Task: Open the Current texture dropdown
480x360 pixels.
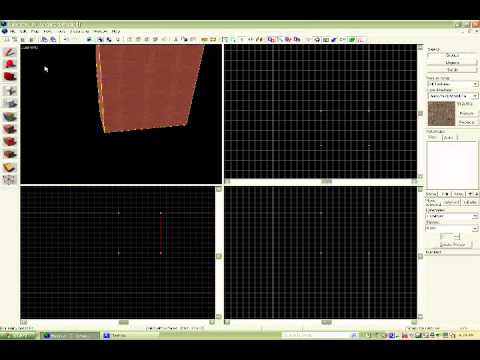Action: click(453, 96)
